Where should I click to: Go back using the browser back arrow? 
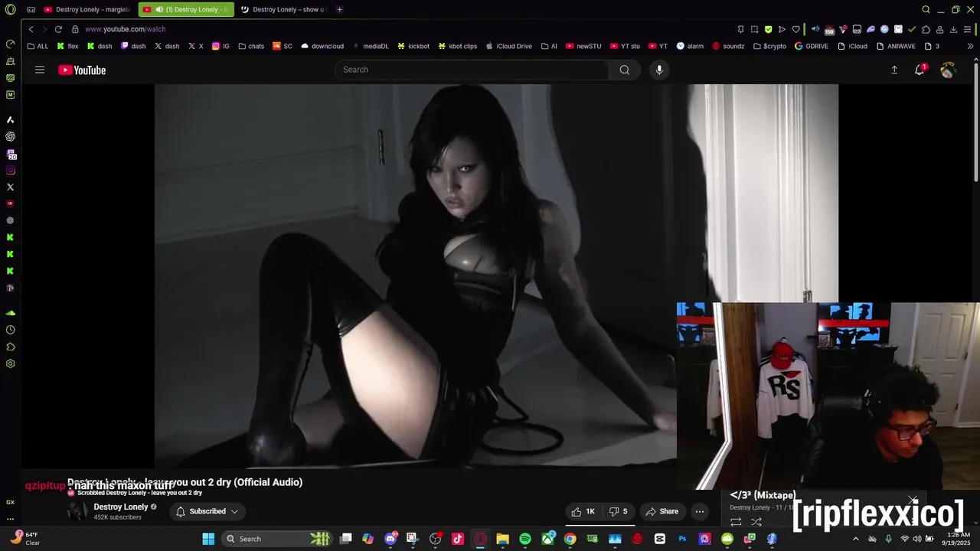pyautogui.click(x=31, y=29)
